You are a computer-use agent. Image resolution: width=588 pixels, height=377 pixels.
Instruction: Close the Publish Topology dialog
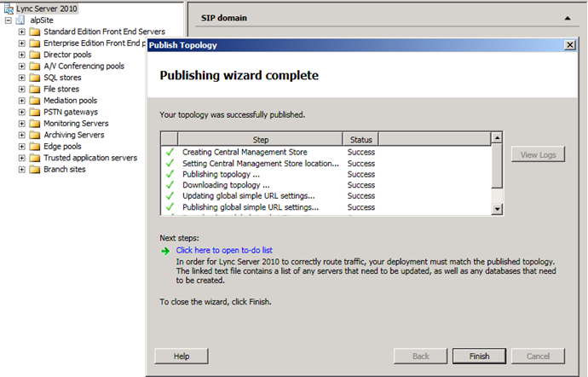point(569,45)
